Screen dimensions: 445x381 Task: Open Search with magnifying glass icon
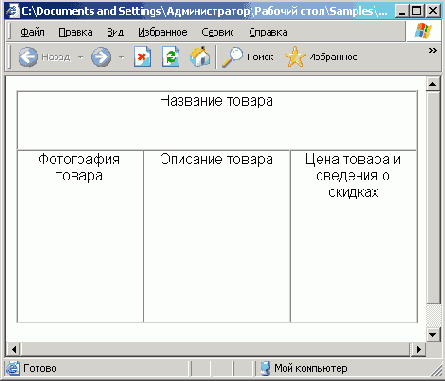point(232,57)
